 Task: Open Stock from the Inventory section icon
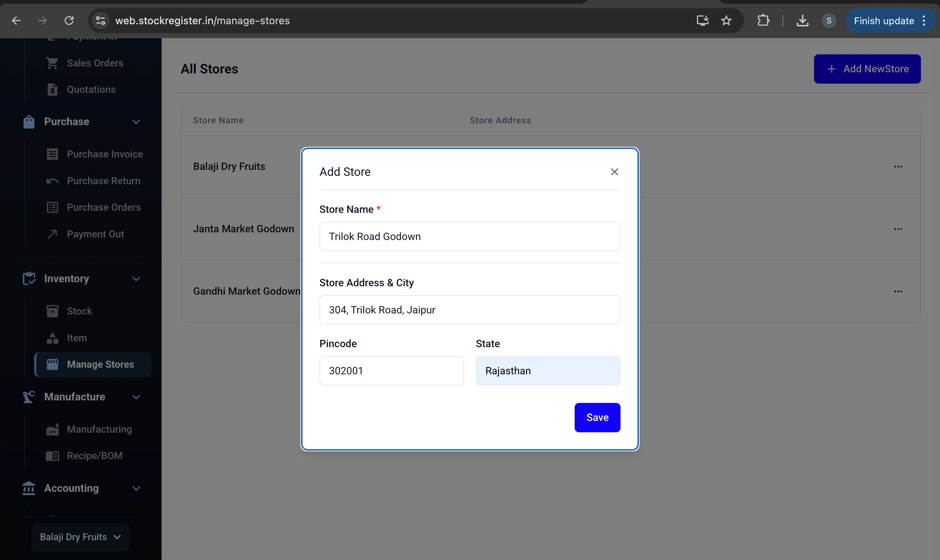(x=52, y=310)
